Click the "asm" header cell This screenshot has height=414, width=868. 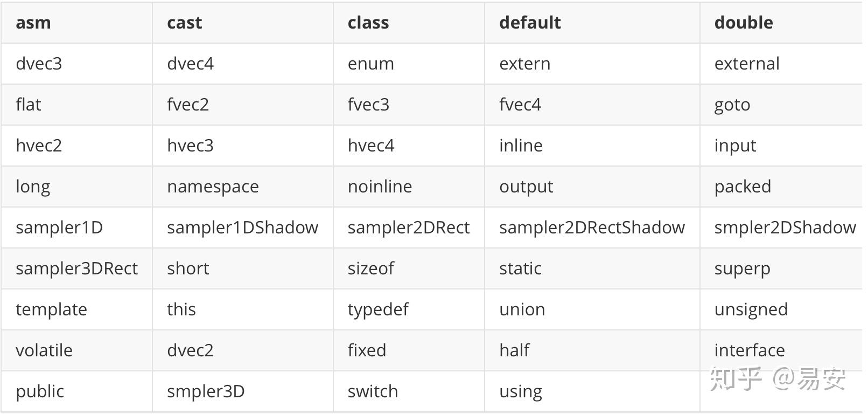pyautogui.click(x=33, y=23)
